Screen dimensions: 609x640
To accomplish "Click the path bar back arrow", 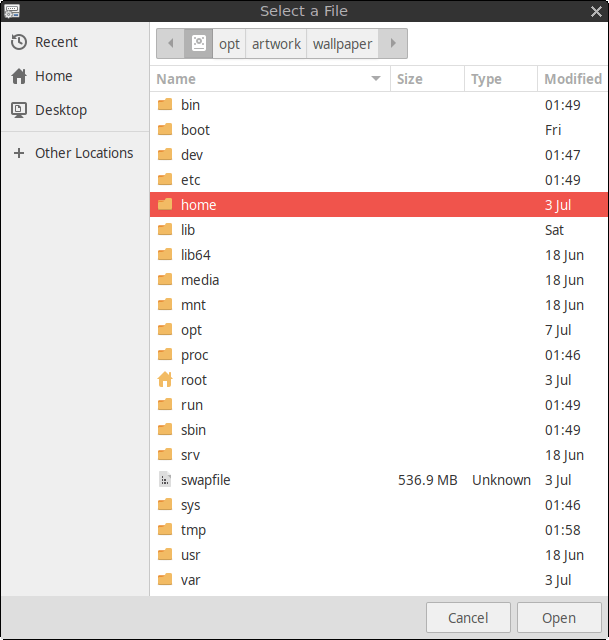I will [x=171, y=43].
